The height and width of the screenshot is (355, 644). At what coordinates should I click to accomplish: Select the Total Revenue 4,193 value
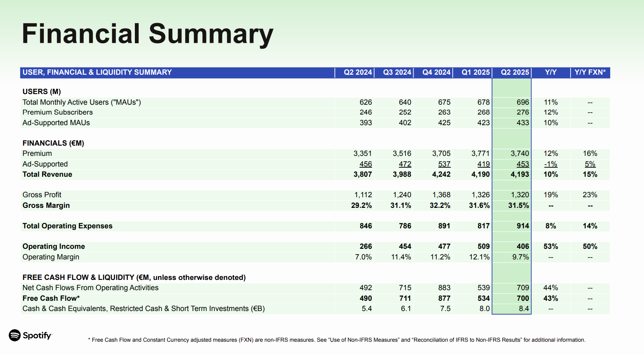pos(519,174)
